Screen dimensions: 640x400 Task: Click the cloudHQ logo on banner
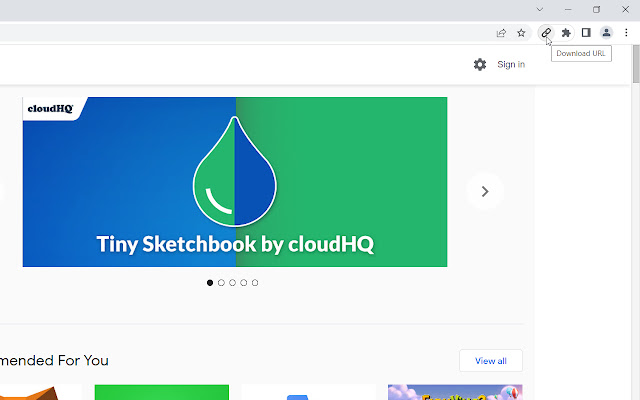coord(50,109)
